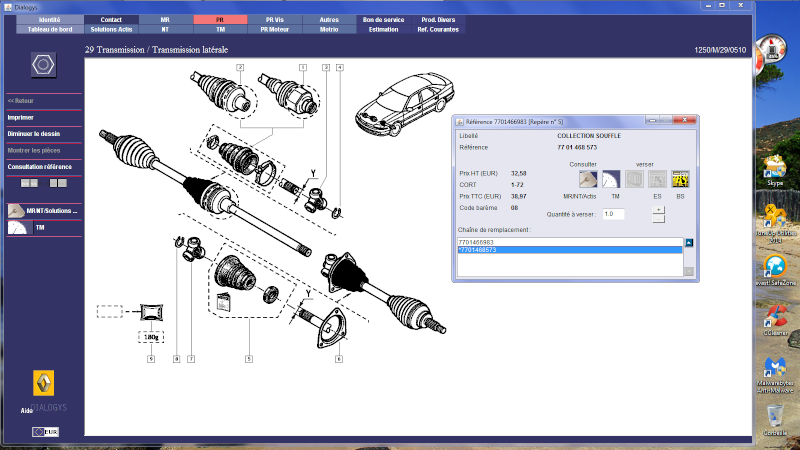Open the Solutions Actis tab

coord(111,29)
